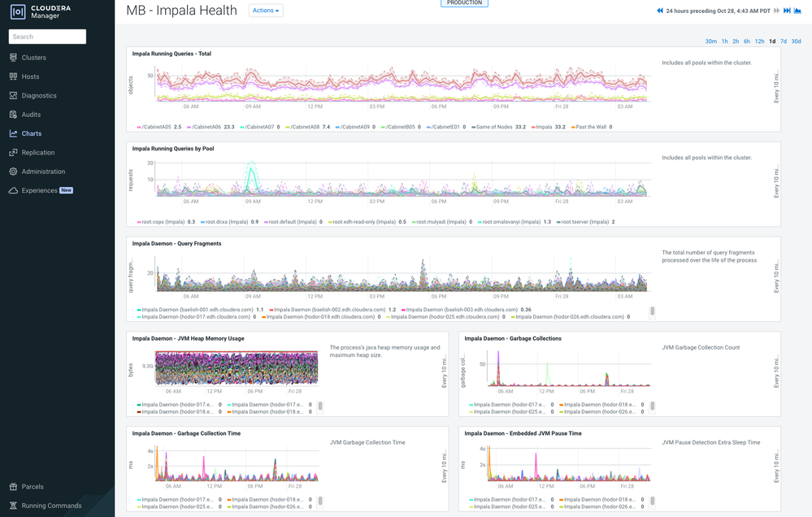The height and width of the screenshot is (517, 812).
Task: Click the area chart time selector icon
Action: [797, 11]
